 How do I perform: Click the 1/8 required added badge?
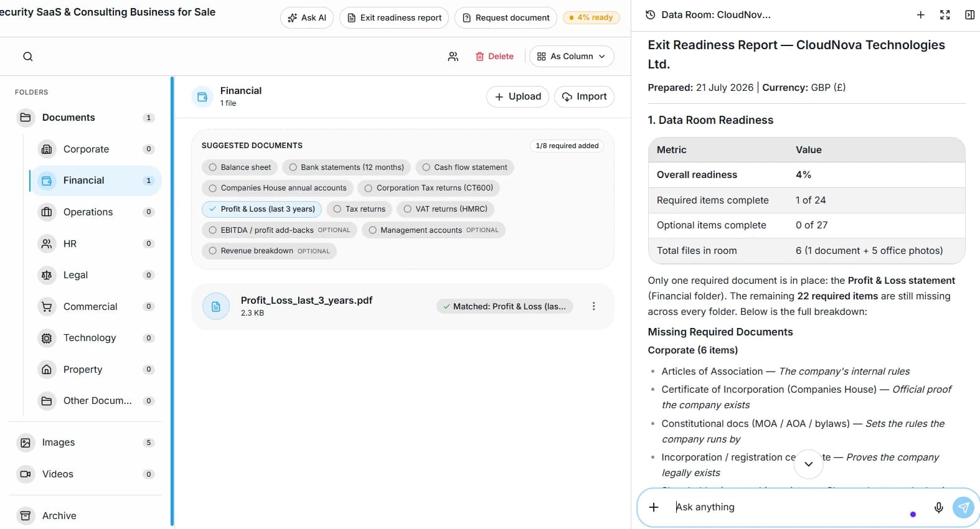point(567,146)
